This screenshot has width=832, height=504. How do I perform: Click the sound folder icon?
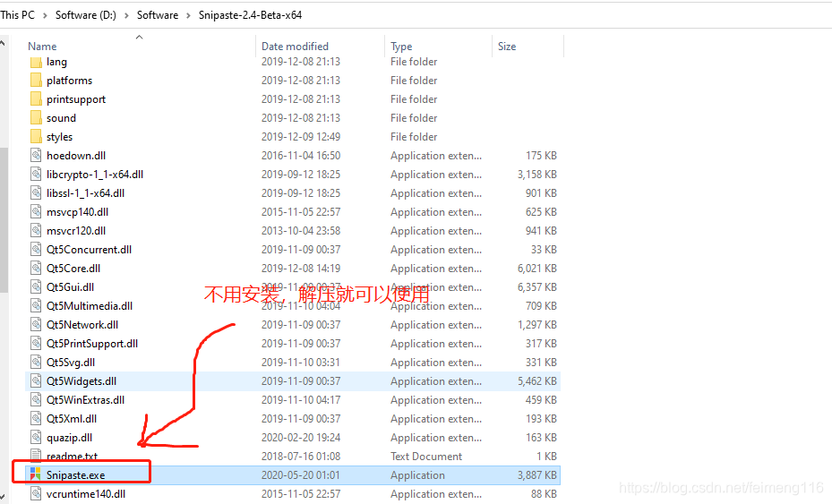pos(36,118)
